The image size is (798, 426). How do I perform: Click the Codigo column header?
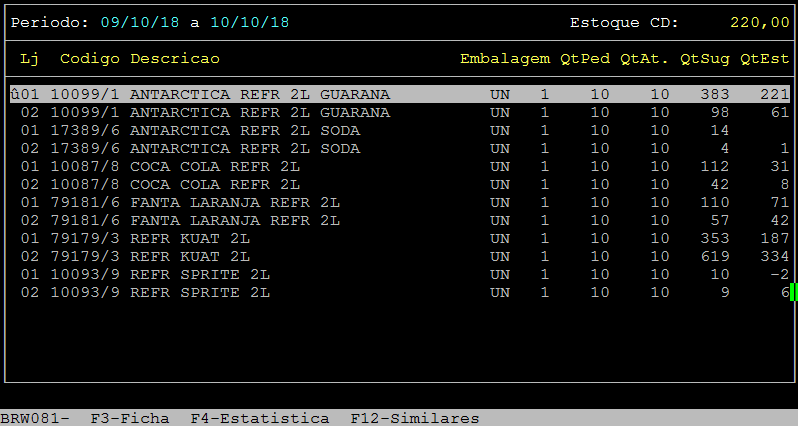click(x=90, y=59)
